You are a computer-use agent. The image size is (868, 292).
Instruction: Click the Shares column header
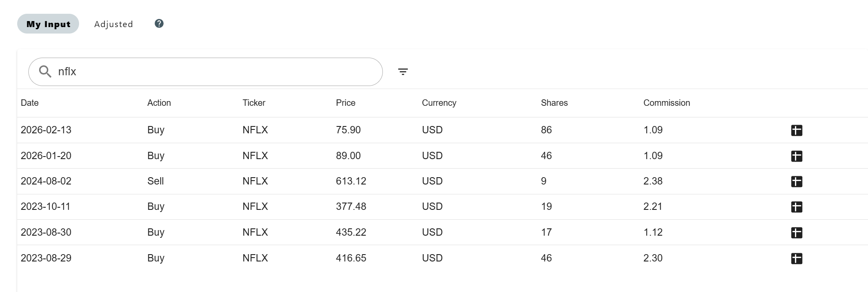tap(554, 103)
